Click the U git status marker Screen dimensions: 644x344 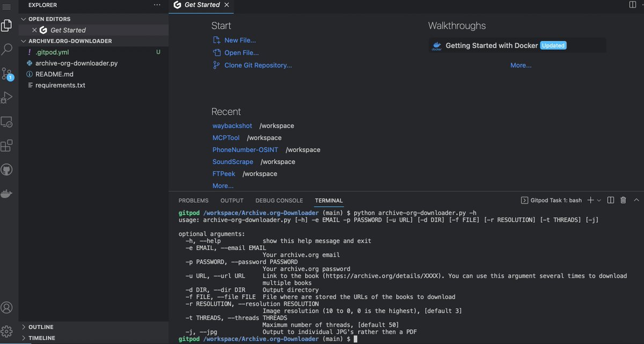tap(158, 52)
